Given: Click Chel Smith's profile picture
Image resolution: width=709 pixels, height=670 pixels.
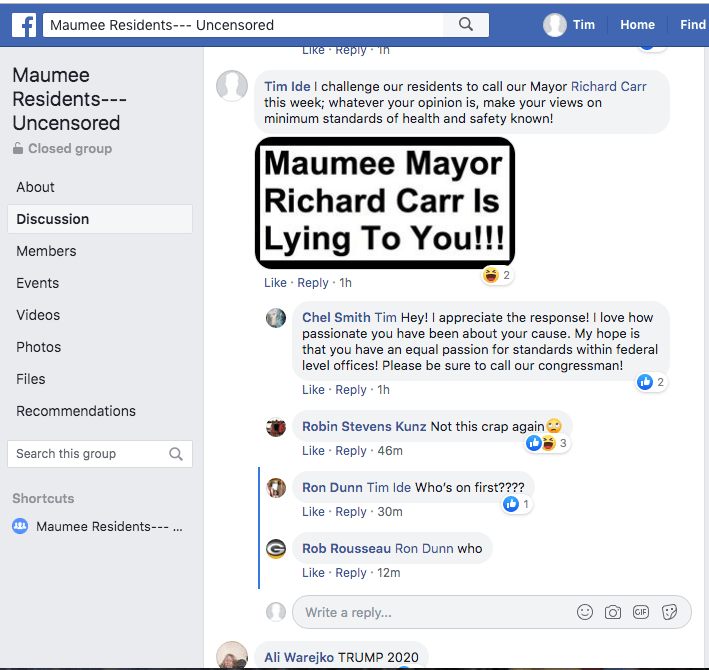Looking at the screenshot, I should [x=276, y=318].
